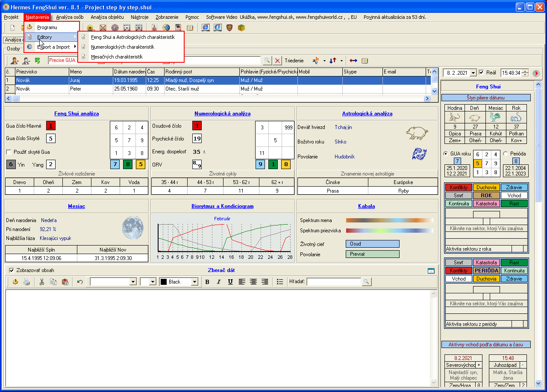Click the red X clear search icon
Screen dimensions: 547x392
277,61
